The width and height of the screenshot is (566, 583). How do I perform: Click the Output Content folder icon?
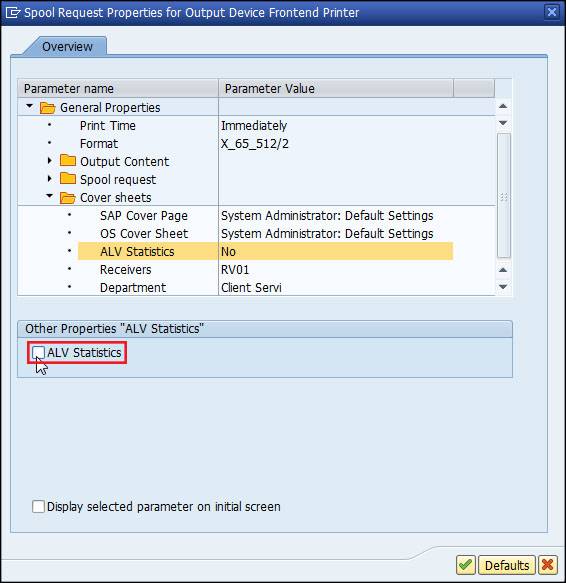pos(68,161)
